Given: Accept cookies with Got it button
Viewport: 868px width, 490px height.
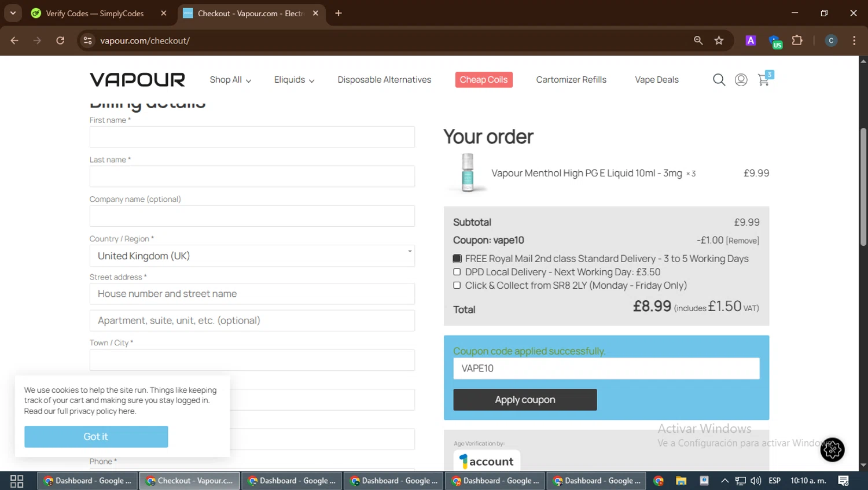Looking at the screenshot, I should pyautogui.click(x=96, y=437).
